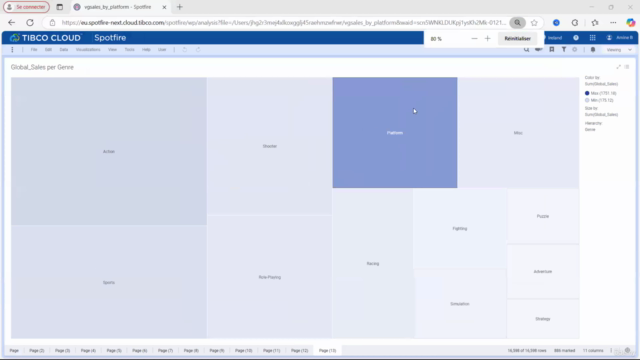Click the Redo arrow icon
640x360 pixels.
(x=198, y=49)
